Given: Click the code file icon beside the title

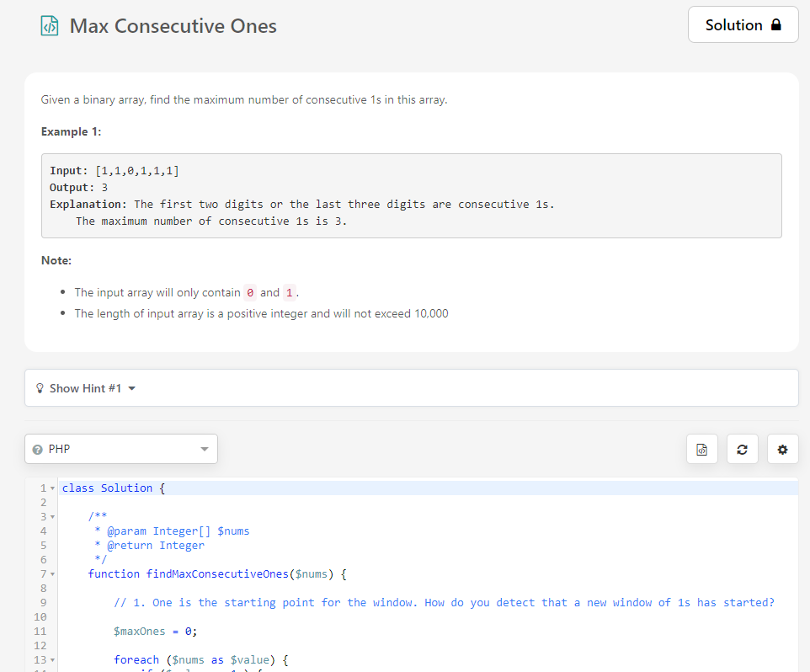Looking at the screenshot, I should point(50,26).
